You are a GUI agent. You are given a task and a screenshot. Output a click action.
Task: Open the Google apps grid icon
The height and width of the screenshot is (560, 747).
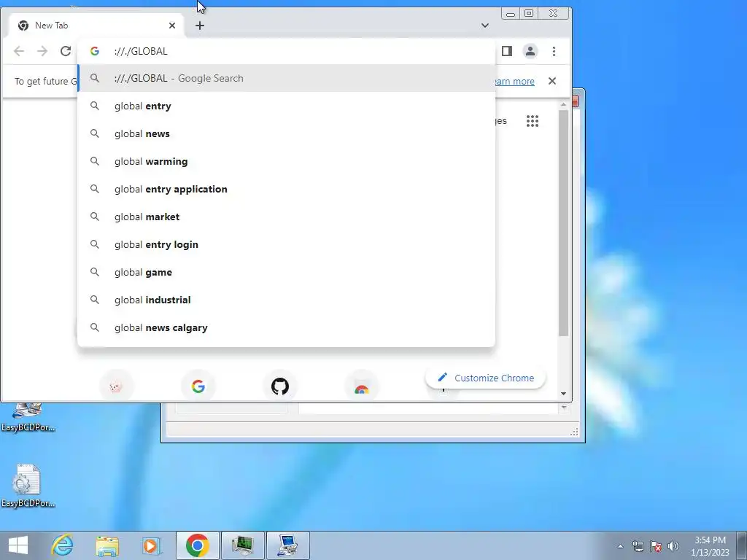pyautogui.click(x=532, y=121)
